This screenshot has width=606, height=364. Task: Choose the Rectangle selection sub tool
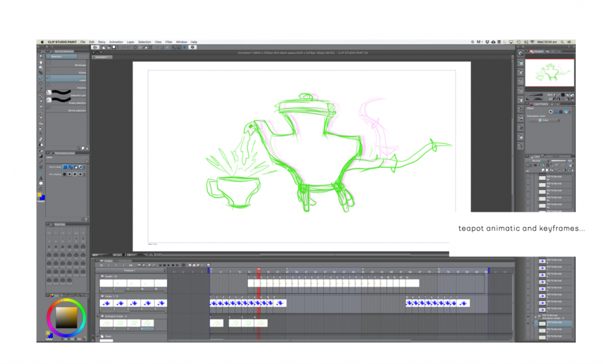coord(67,64)
